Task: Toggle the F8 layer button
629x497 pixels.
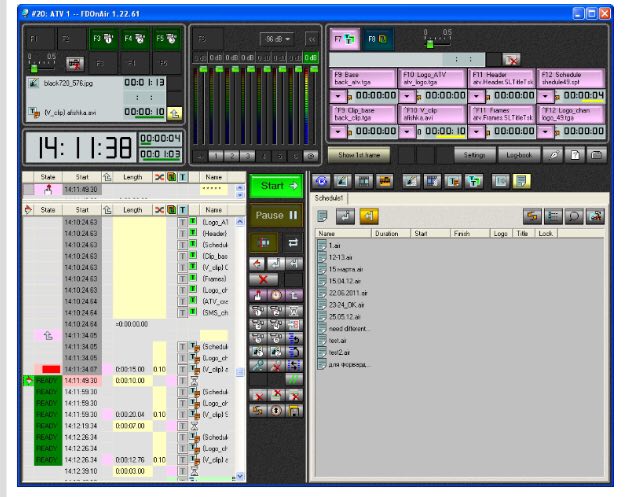Action: 377,40
